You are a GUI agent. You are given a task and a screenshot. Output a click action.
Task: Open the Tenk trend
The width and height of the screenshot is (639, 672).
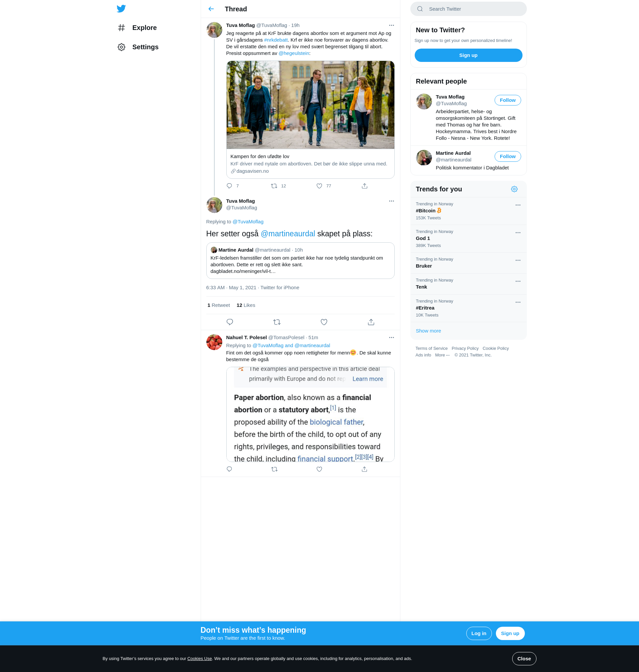(x=468, y=284)
